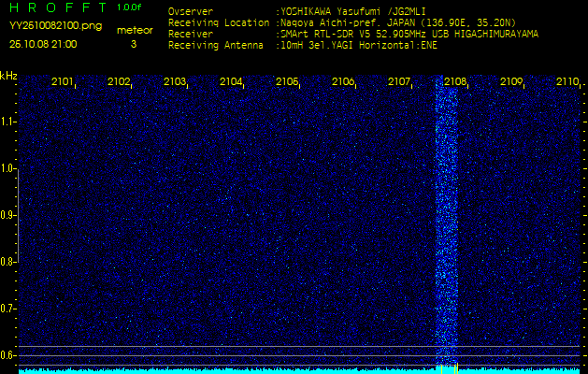Click the kHz axis unit label
588x374 pixels.
coord(8,76)
